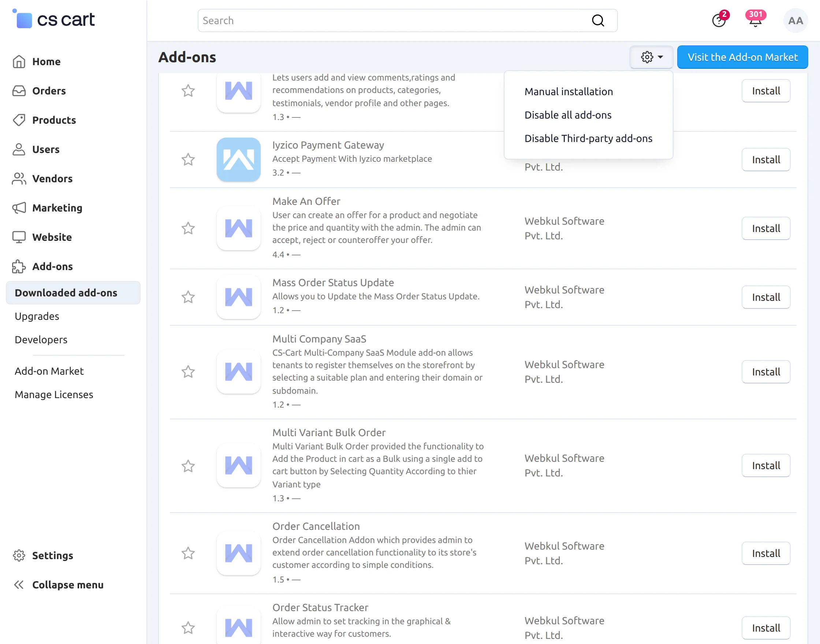The image size is (820, 644).
Task: Click the Collapse menu label
Action: [x=68, y=585]
